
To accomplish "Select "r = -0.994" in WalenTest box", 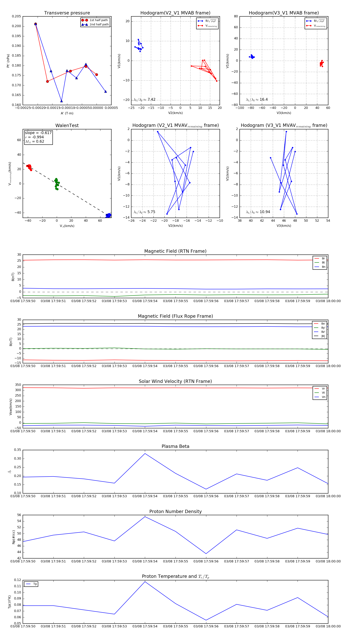I will click(x=35, y=137).
